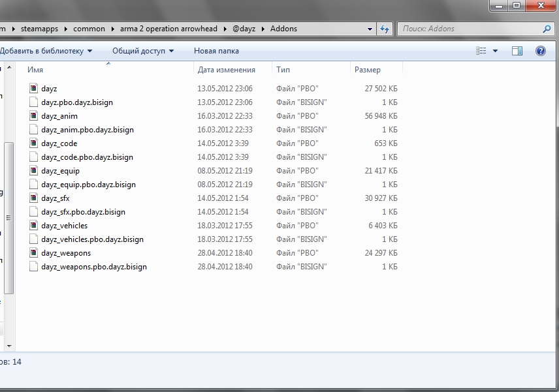Click the search magnifier icon
Image resolution: width=559 pixels, height=392 pixels.
click(547, 29)
